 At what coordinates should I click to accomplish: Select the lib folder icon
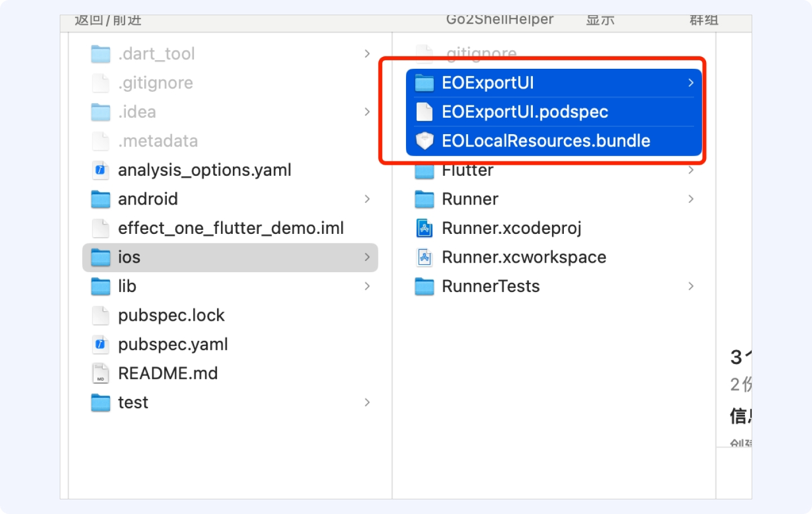[x=101, y=287]
